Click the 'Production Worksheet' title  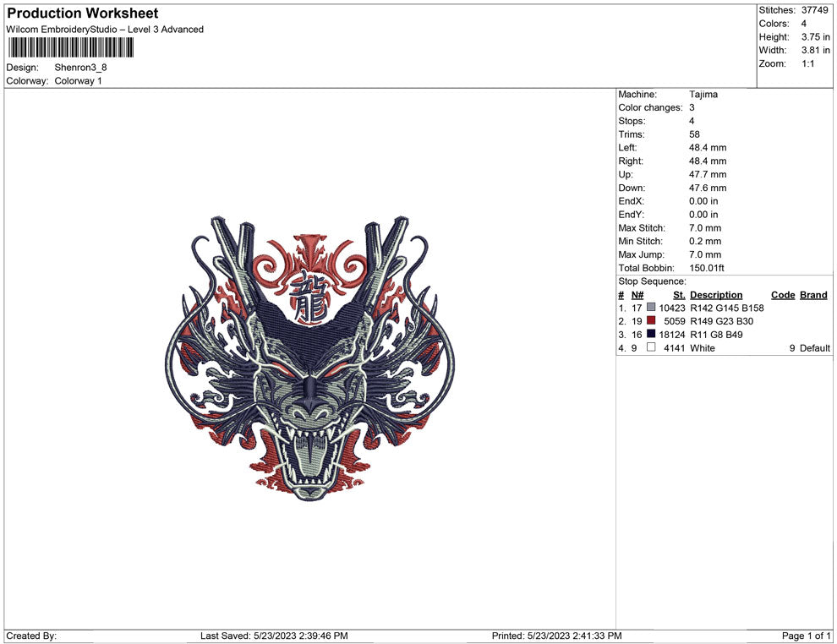point(83,14)
